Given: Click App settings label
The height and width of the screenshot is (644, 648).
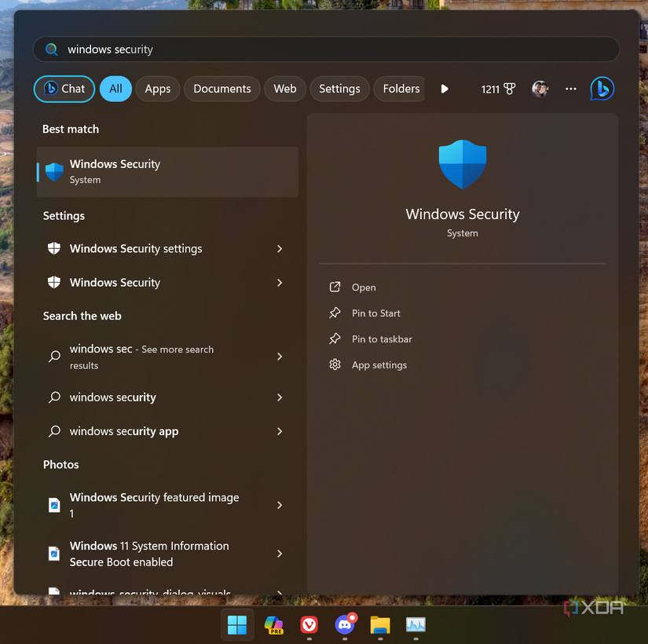Looking at the screenshot, I should pyautogui.click(x=379, y=365).
